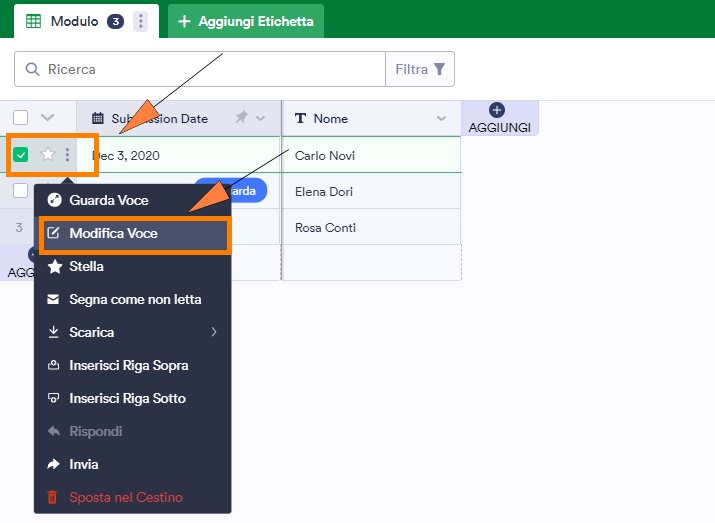715x523 pixels.
Task: Choose Guarda Voce in the menu
Action: pos(109,200)
